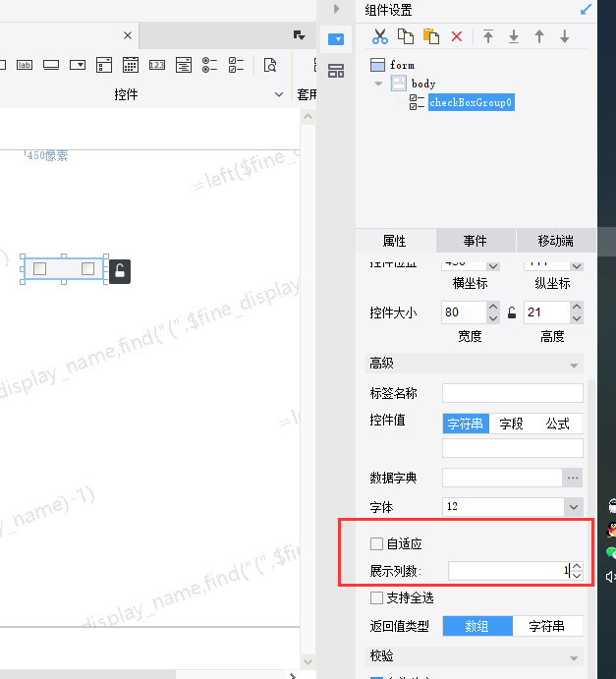Increase 展示列数 with the up stepper
This screenshot has height=679, width=616.
577,566
